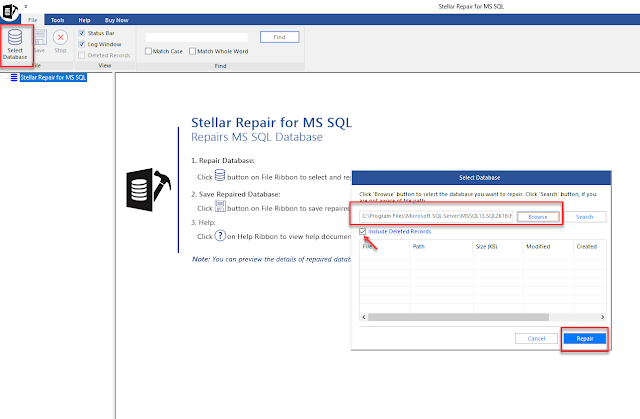Image resolution: width=640 pixels, height=419 pixels.
Task: Click the '2. Save Repaired Database:' text
Action: 236,194
